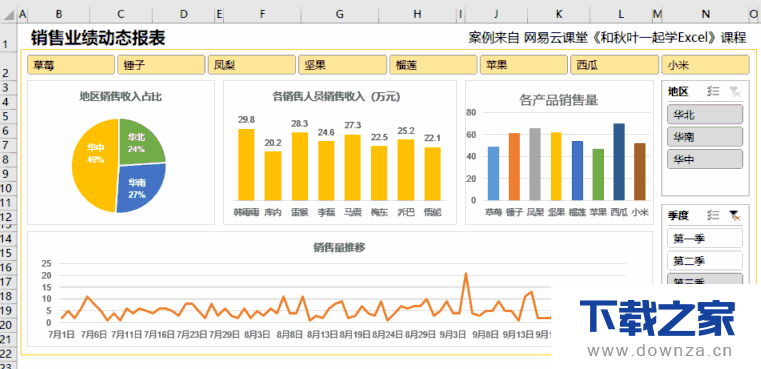Select column J header
761x369 pixels.
(496, 15)
